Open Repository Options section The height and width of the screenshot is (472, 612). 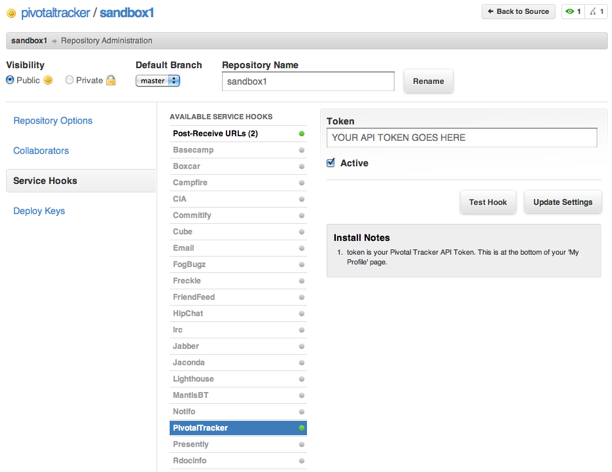pyautogui.click(x=53, y=121)
